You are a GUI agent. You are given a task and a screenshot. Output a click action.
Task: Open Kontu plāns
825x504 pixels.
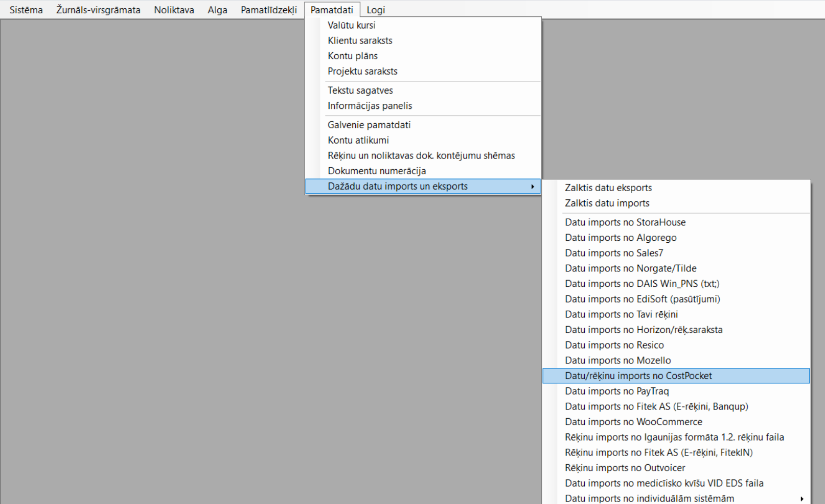[423, 56]
